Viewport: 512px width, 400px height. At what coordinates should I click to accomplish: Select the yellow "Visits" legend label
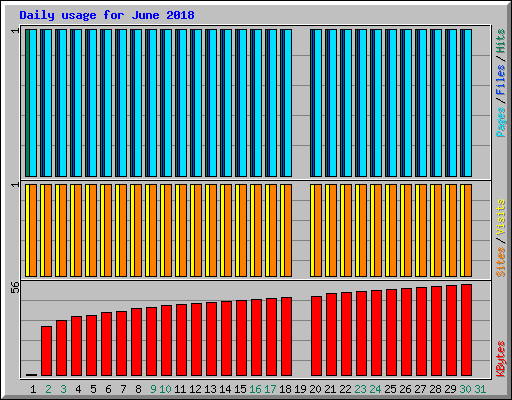[x=500, y=217]
